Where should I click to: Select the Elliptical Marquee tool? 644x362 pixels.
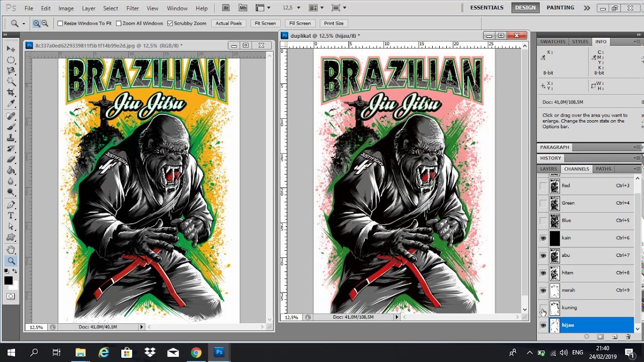tap(11, 60)
